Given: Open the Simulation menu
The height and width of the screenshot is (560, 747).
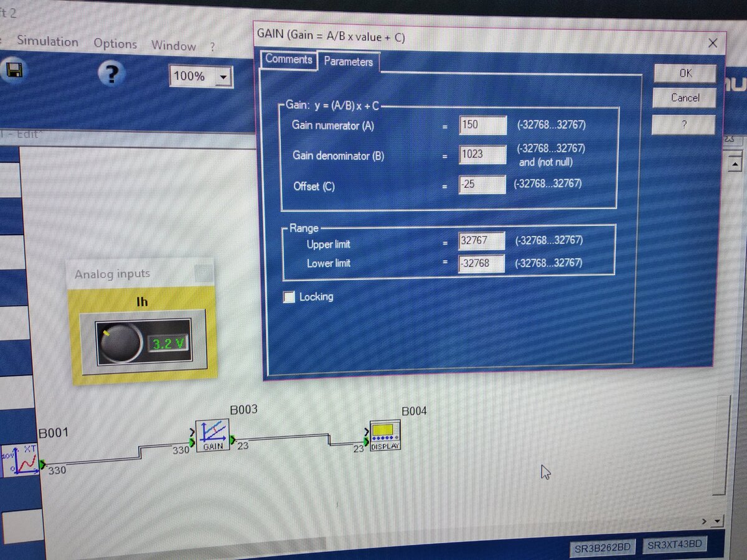Looking at the screenshot, I should coord(47,42).
